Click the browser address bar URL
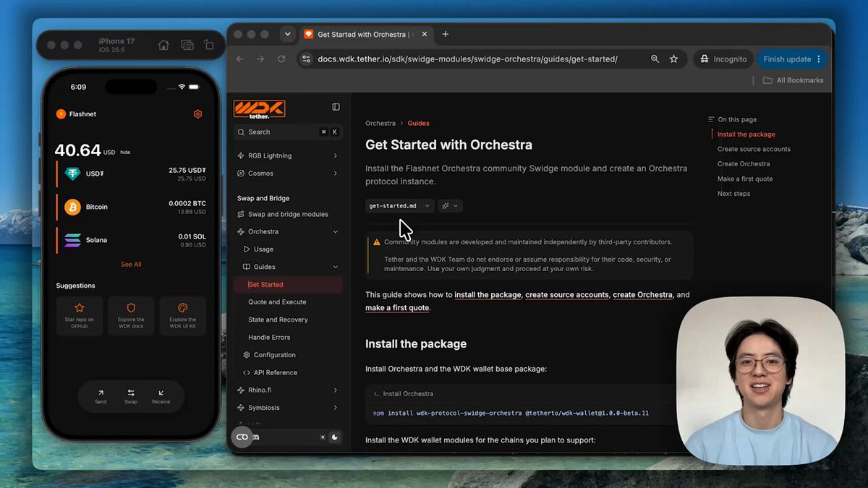Screen dimensions: 868x488 click(x=467, y=59)
